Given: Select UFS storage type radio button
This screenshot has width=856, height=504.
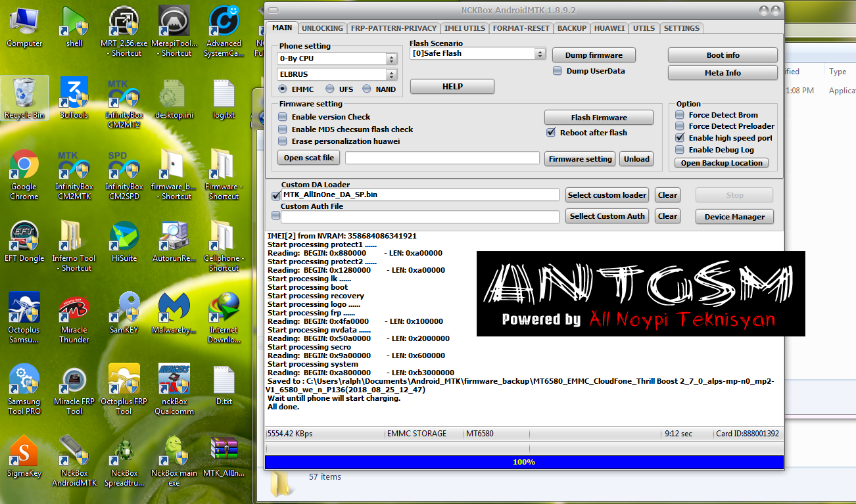Looking at the screenshot, I should [x=330, y=89].
